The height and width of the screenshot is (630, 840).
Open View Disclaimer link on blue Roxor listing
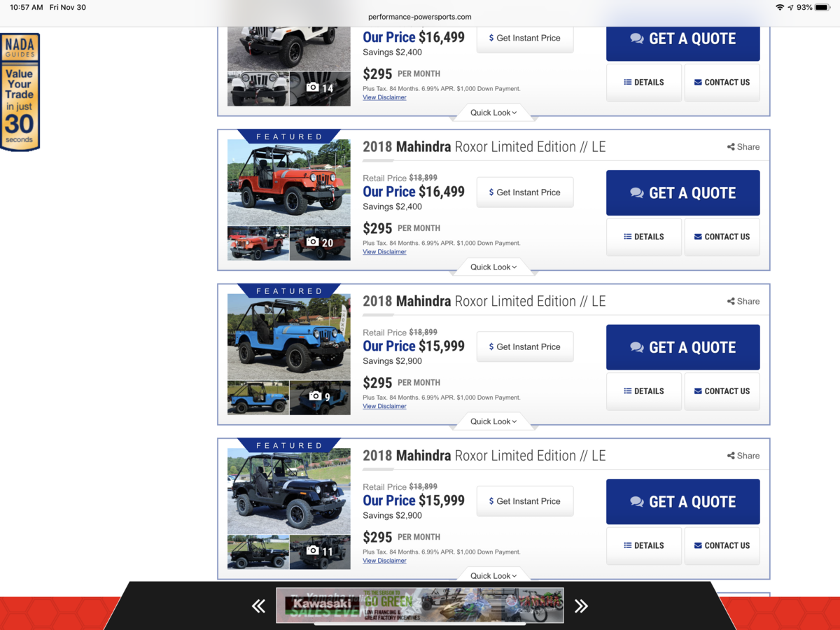[x=384, y=406]
